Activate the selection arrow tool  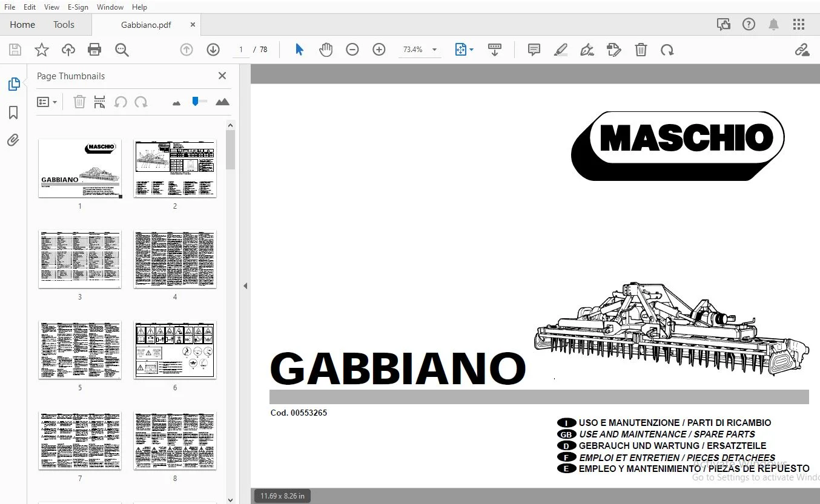[x=299, y=50]
